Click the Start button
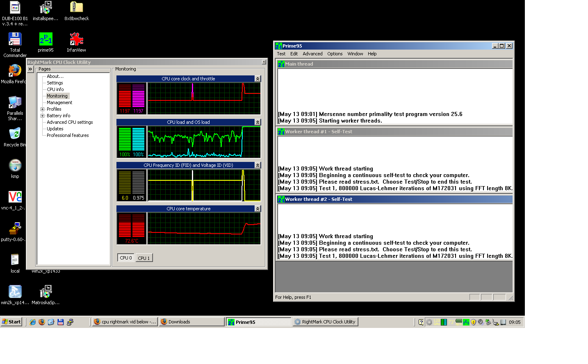This screenshot has height=364, width=588. pyautogui.click(x=11, y=322)
